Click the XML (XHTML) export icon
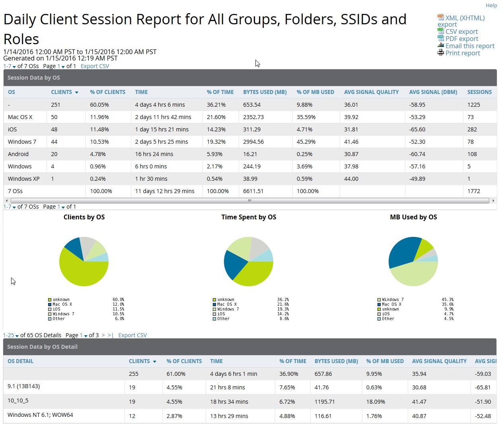 (x=441, y=17)
